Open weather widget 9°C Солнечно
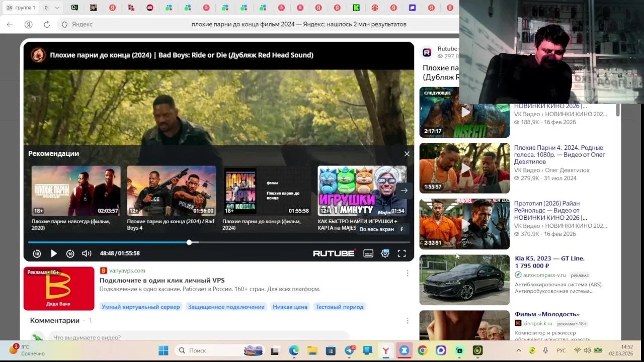Viewport: 644px width, 362px height. pyautogui.click(x=27, y=350)
